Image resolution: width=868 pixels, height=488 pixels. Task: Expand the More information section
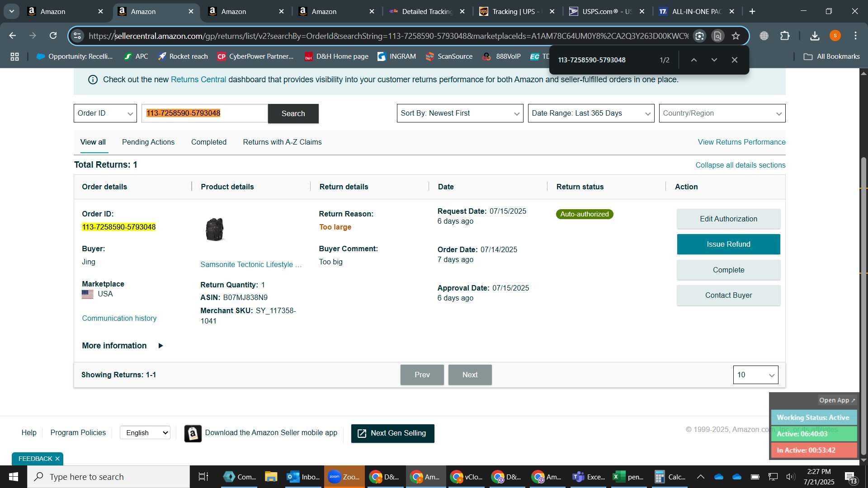[x=123, y=346]
